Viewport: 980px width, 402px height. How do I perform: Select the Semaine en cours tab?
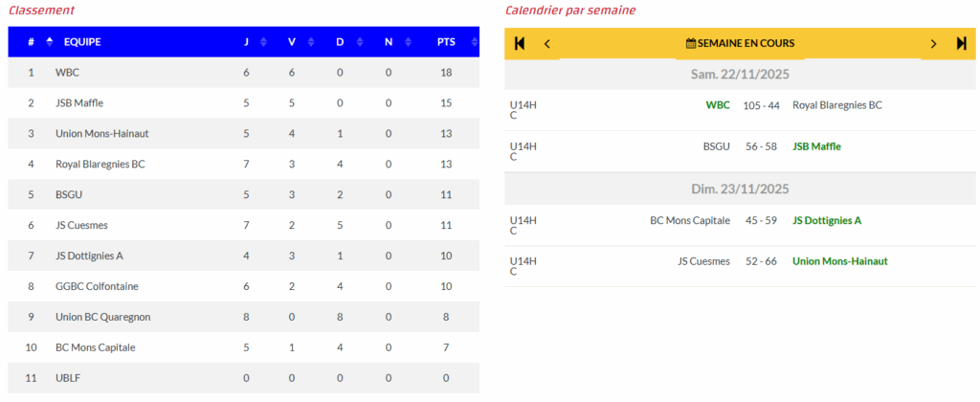pyautogui.click(x=740, y=43)
